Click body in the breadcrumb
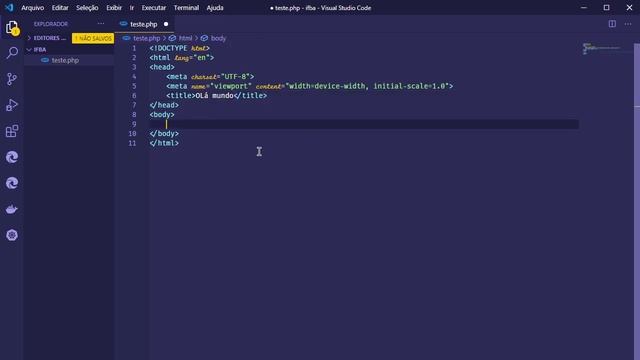Viewport: 640px width, 360px height. tap(218, 38)
